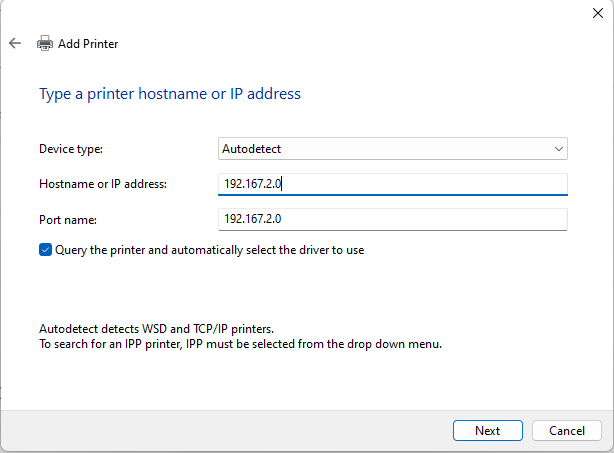Close the Add Printer dialog with X
The height and width of the screenshot is (453, 614).
[x=597, y=13]
